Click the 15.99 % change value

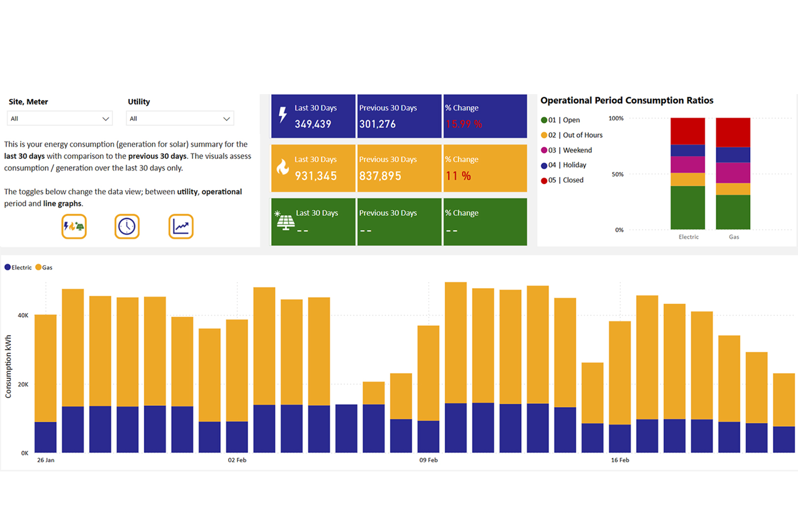pos(464,124)
